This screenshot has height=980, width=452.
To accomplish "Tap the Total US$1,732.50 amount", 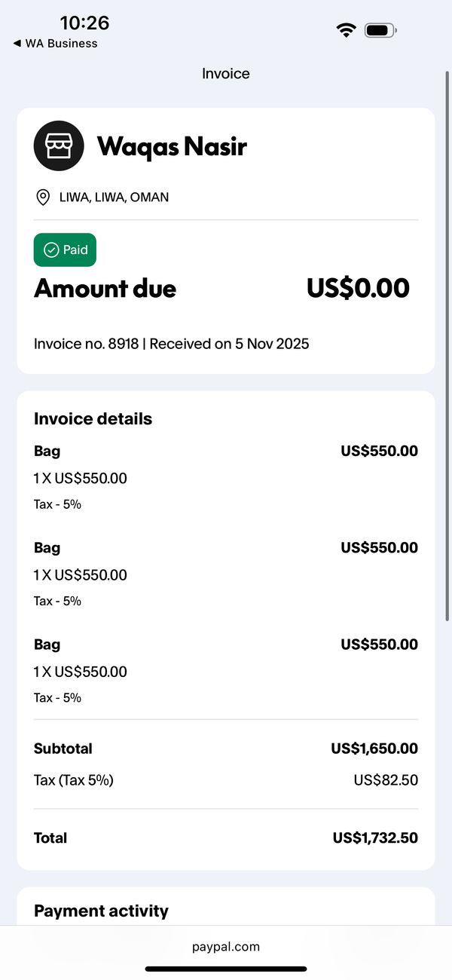I will pos(375,838).
